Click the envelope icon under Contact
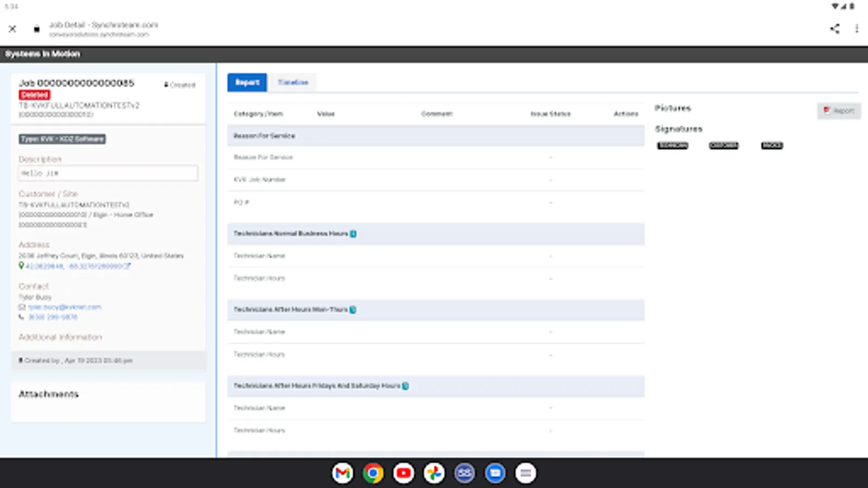The width and height of the screenshot is (868, 488). pyautogui.click(x=22, y=307)
